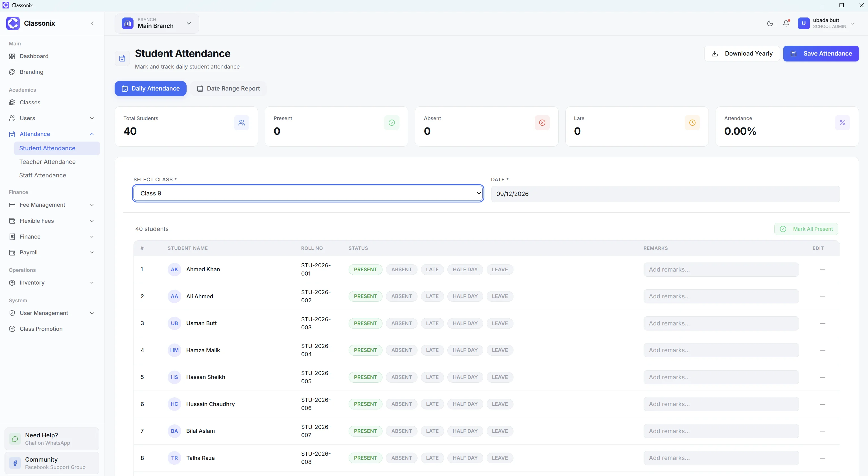Collapse the sidebar with arrow icon

click(92, 23)
